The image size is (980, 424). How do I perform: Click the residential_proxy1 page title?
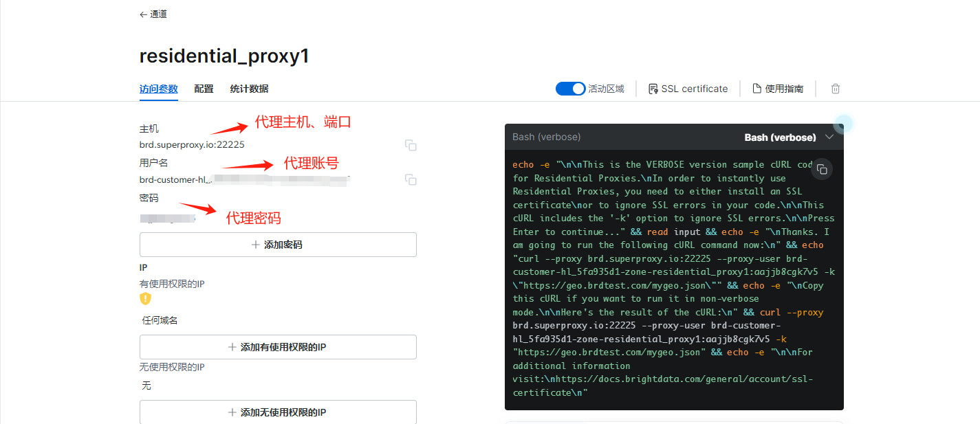coord(224,56)
